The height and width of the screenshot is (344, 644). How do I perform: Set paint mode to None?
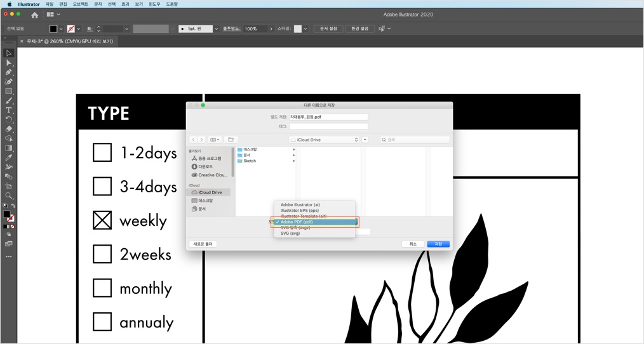12,226
